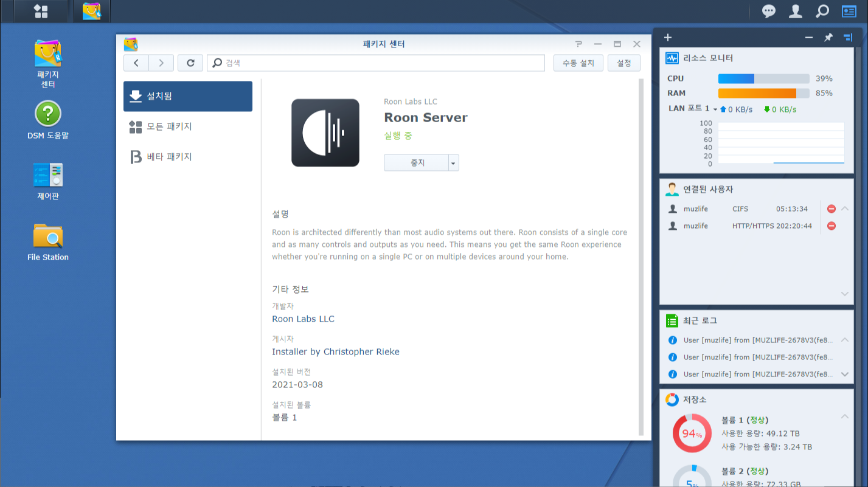Open the 제어판 desktop icon
Viewport: 868px width, 487px height.
(48, 181)
